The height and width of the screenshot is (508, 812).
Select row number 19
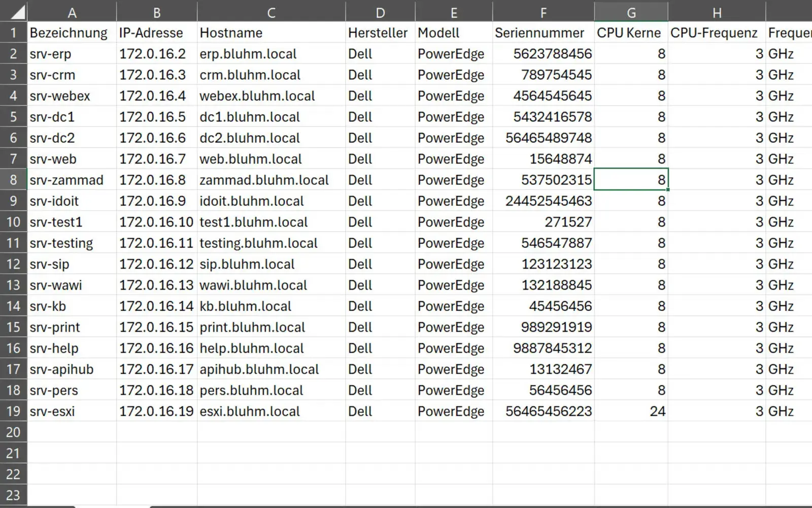point(13,411)
